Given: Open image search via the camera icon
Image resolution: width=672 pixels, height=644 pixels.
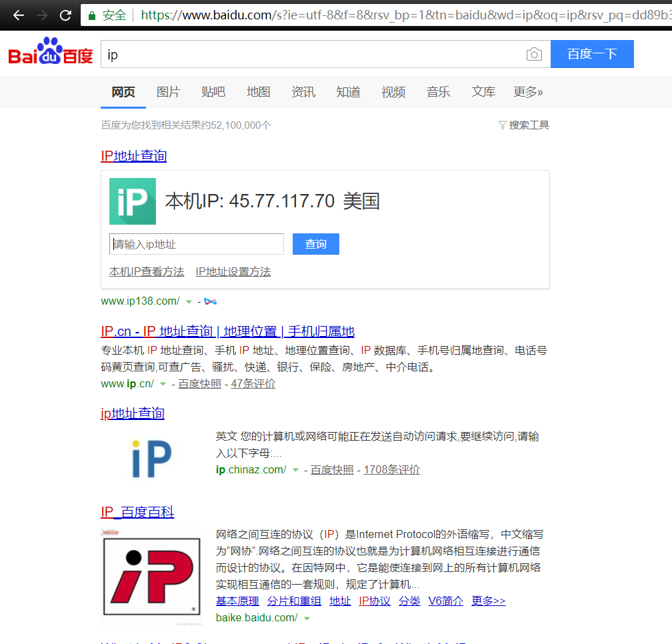Looking at the screenshot, I should coord(534,54).
